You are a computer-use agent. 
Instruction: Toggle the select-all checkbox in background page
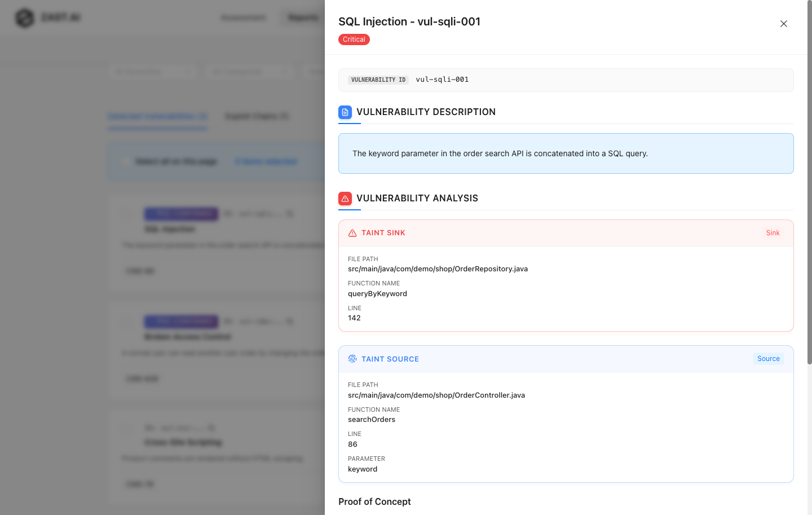(126, 161)
